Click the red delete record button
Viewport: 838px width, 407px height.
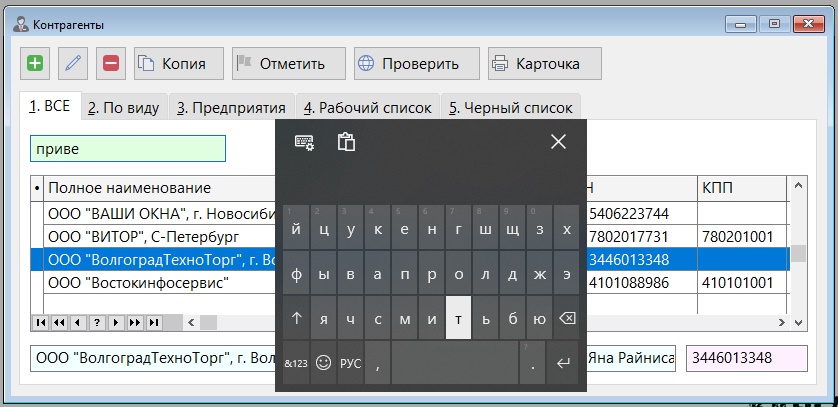coord(111,64)
